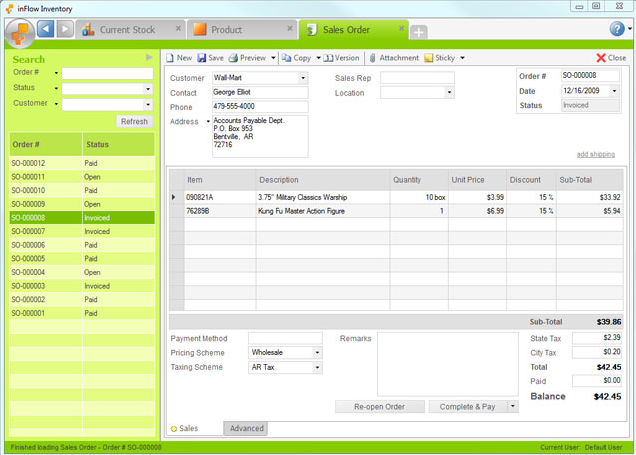Click the Re-open Order button

pyautogui.click(x=380, y=407)
